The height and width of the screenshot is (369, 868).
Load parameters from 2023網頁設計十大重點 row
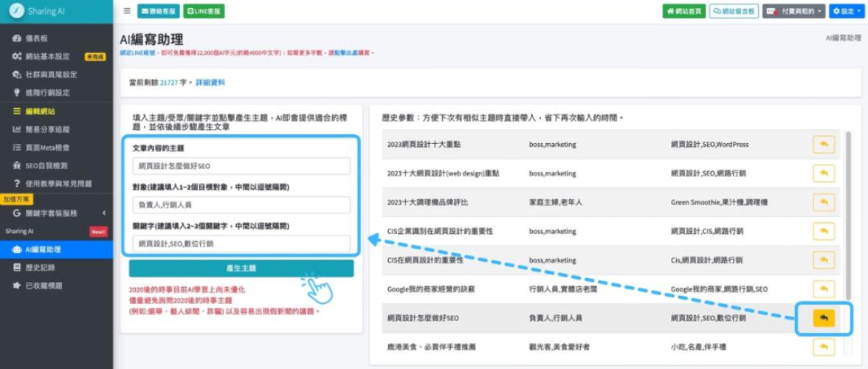824,145
